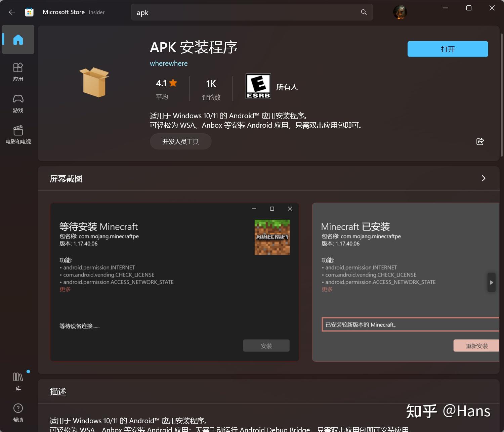Click the search magnifier icon
Viewport: 504px width, 432px height.
[x=364, y=12]
